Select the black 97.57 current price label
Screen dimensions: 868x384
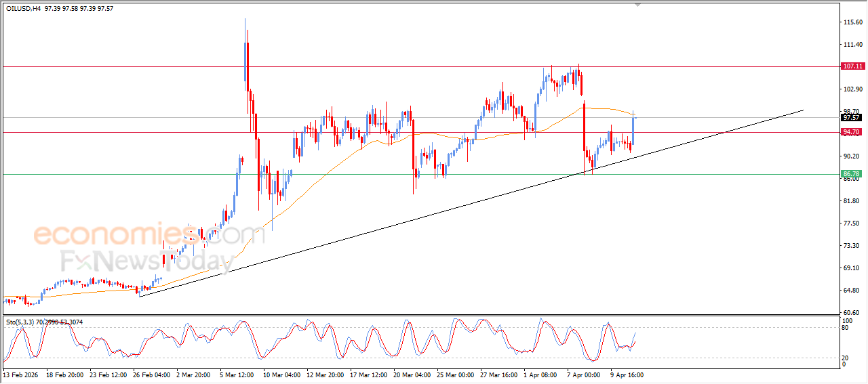click(852, 117)
